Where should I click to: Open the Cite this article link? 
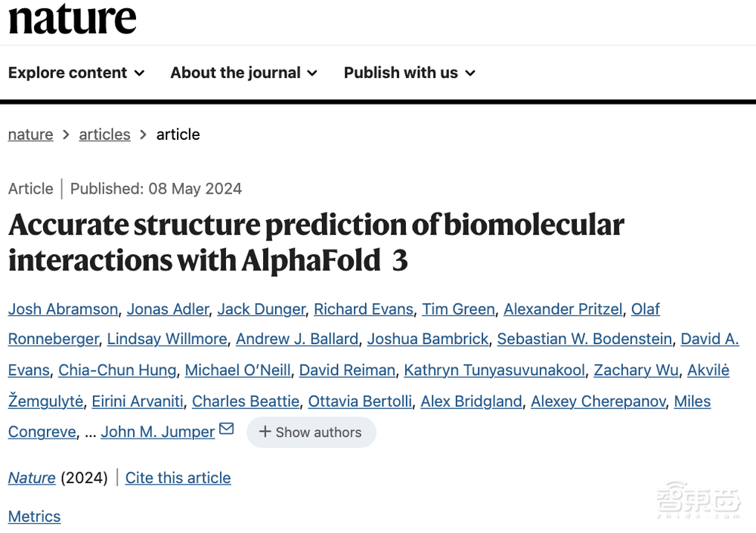click(178, 478)
